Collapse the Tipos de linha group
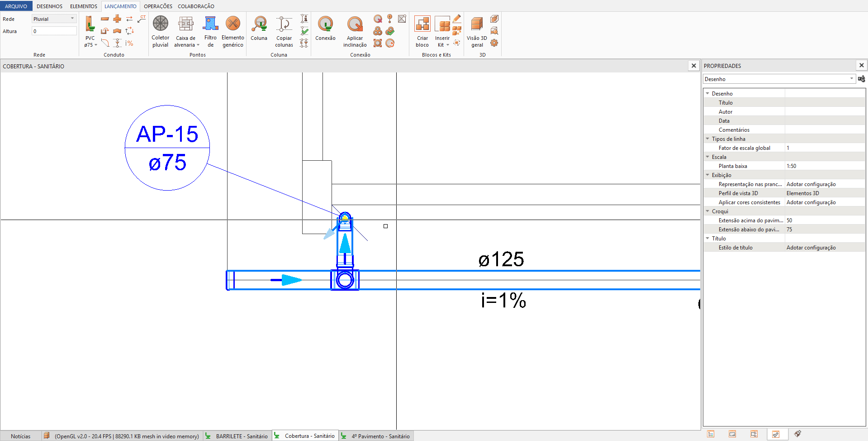 (707, 139)
